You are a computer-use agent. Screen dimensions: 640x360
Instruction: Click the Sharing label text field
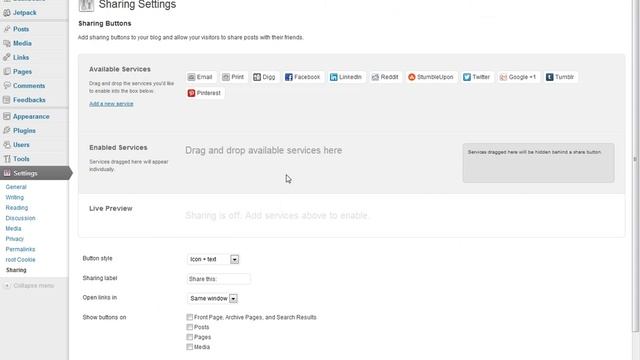pyautogui.click(x=218, y=279)
